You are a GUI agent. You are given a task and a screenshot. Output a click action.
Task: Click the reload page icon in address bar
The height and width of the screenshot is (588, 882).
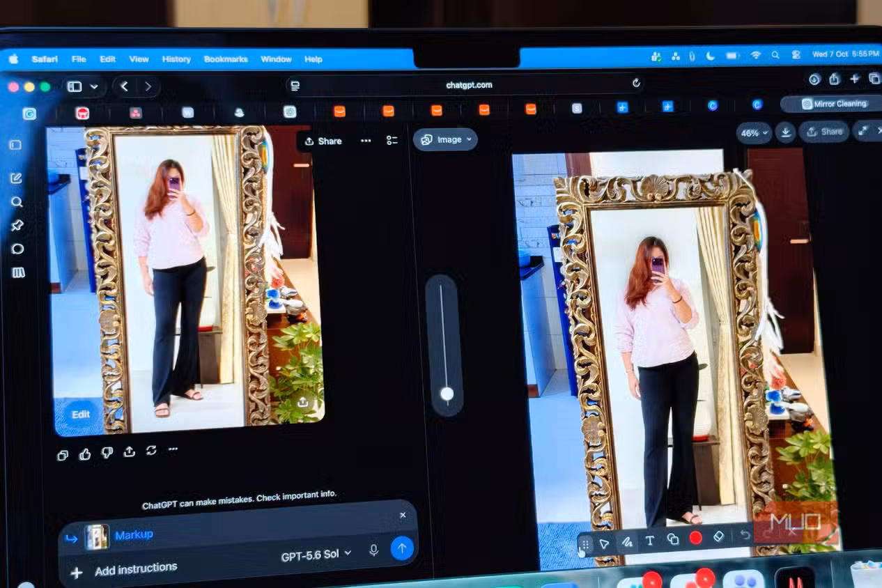tap(635, 83)
